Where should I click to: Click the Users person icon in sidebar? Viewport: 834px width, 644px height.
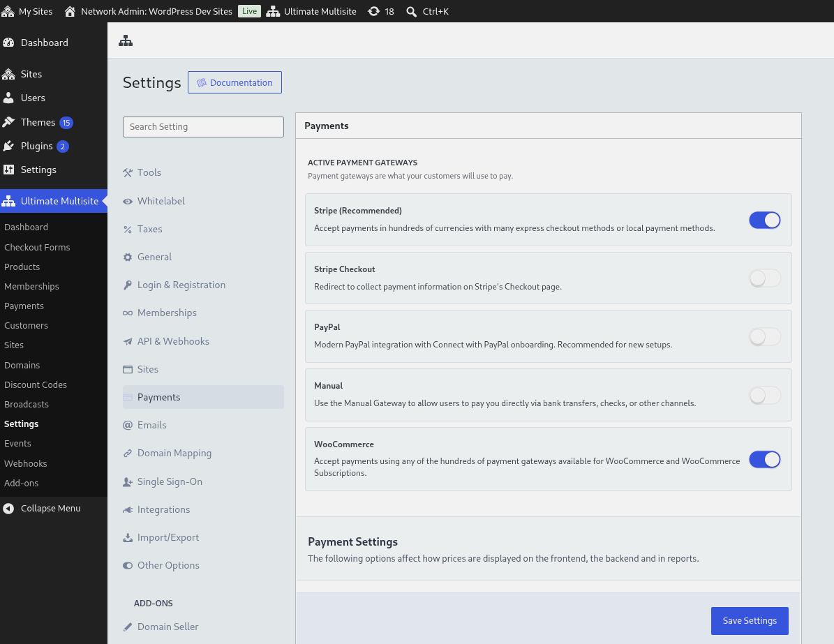coord(8,98)
